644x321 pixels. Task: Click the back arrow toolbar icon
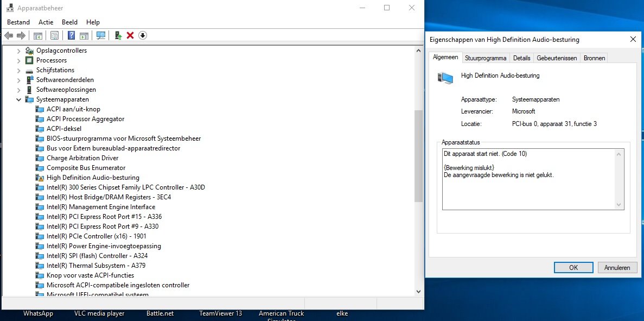pos(9,36)
